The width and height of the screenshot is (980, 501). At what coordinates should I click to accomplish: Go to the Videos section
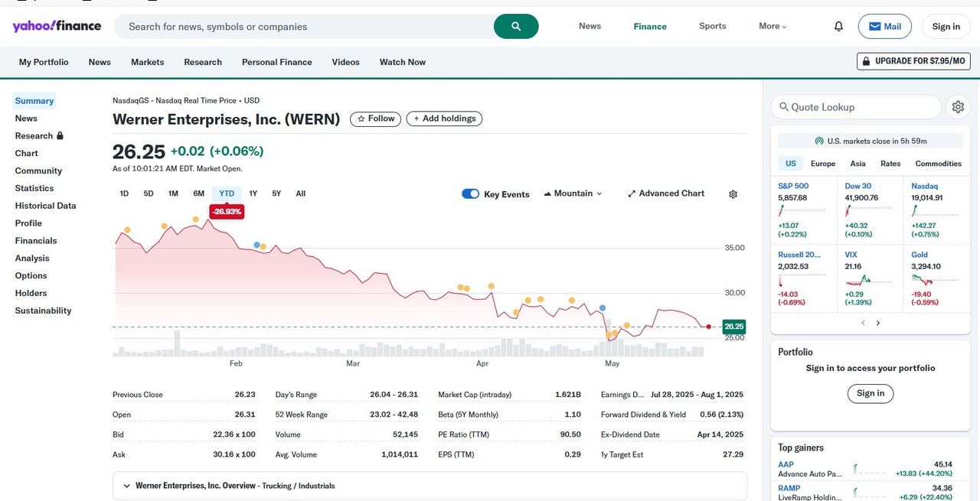tap(345, 62)
